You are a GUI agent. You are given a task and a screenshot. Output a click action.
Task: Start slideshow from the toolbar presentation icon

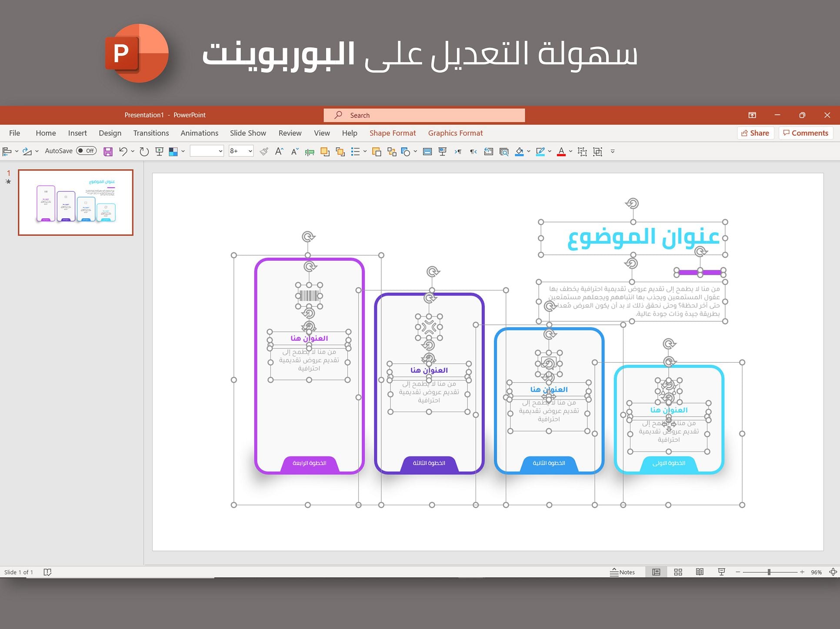[159, 151]
